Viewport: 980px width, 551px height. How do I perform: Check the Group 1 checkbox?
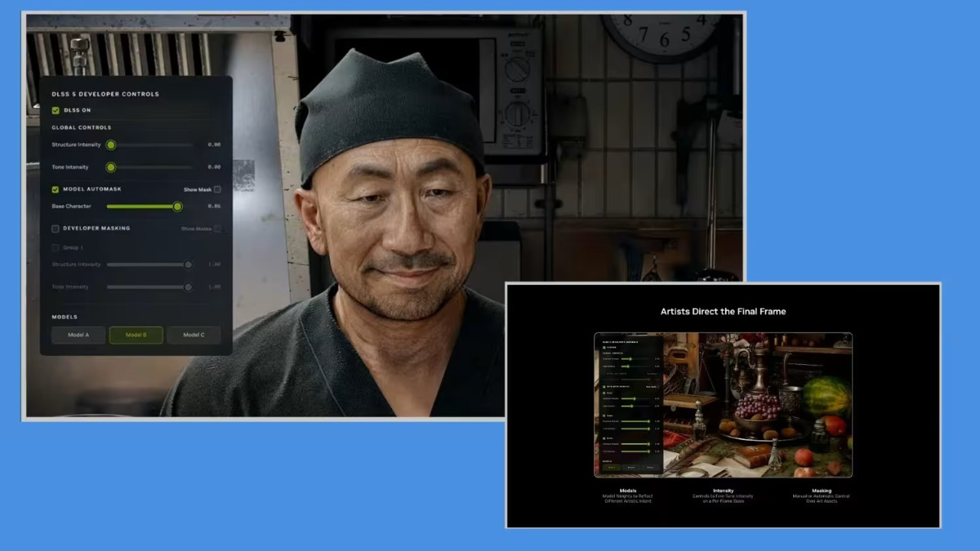(x=55, y=248)
